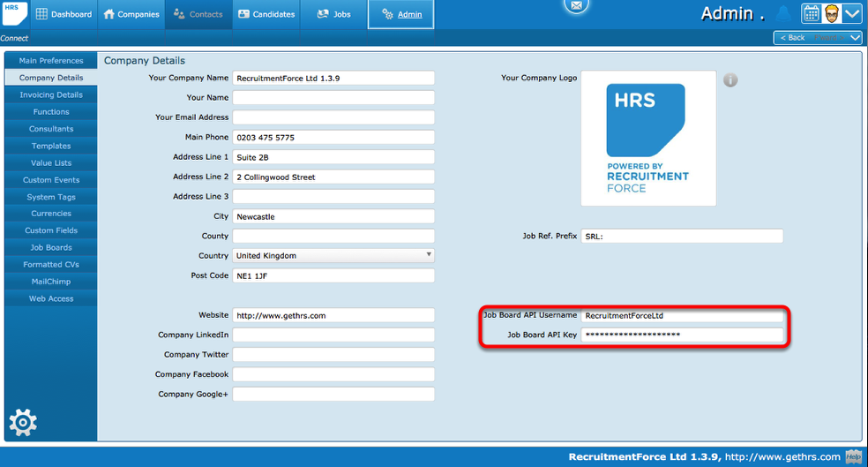Edit the Your Company Name field
This screenshot has height=467, width=868.
(x=333, y=78)
